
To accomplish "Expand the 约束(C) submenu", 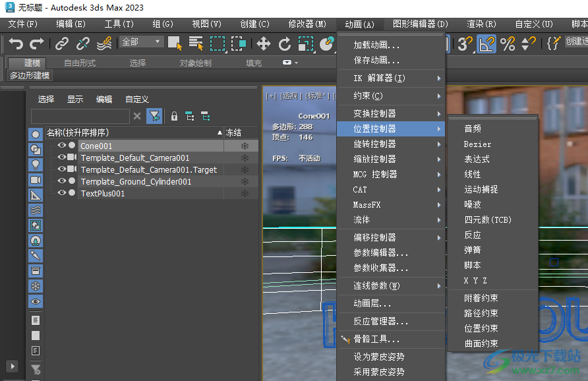I will pyautogui.click(x=391, y=96).
